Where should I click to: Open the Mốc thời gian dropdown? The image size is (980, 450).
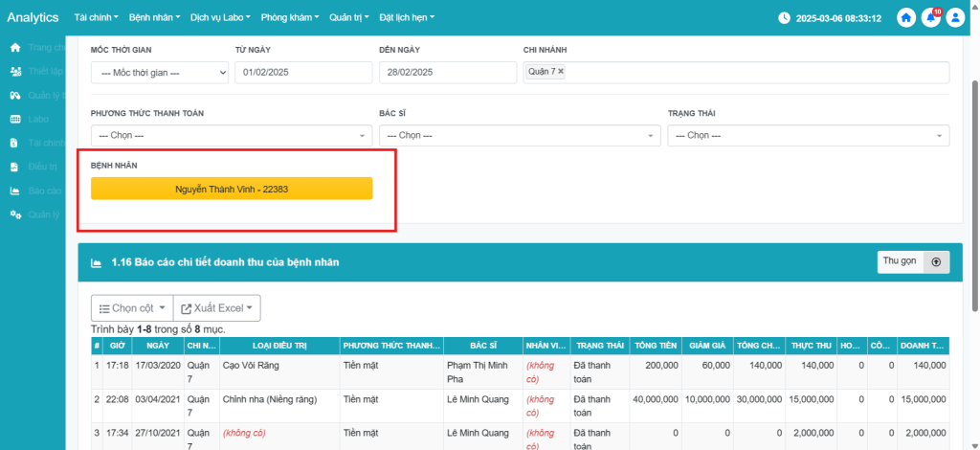(160, 73)
